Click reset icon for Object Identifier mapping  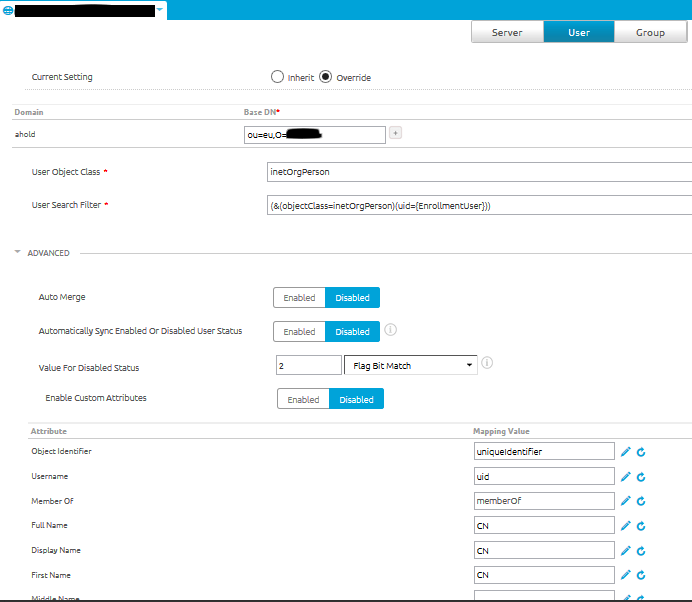(641, 452)
